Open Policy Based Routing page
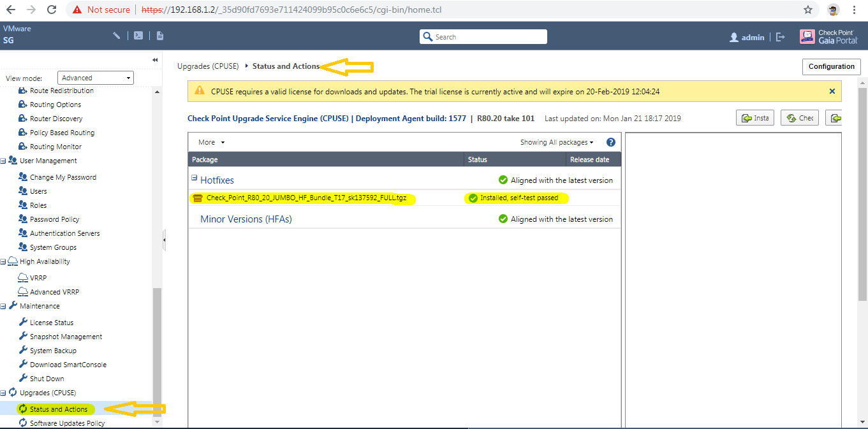The width and height of the screenshot is (868, 429). coord(62,133)
